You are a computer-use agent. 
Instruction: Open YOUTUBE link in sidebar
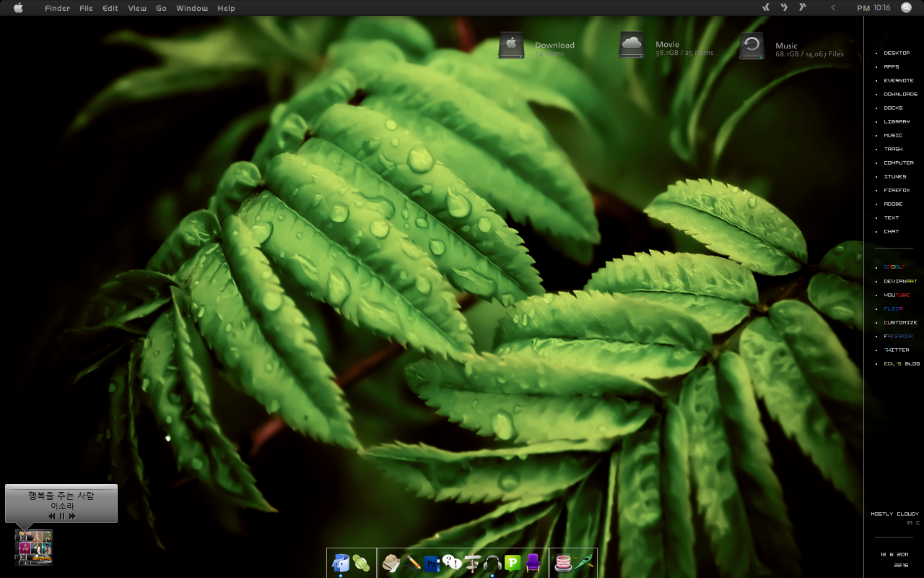pyautogui.click(x=897, y=295)
